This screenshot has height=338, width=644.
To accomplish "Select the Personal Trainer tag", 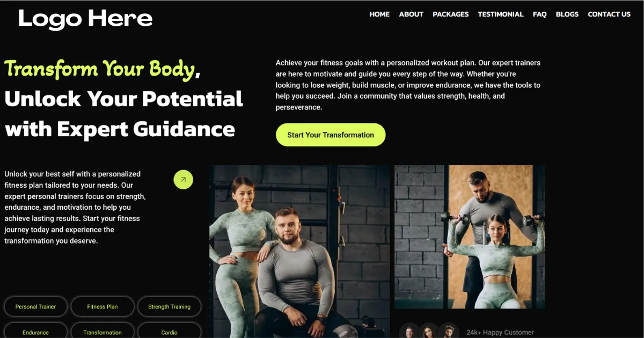I will [x=35, y=307].
